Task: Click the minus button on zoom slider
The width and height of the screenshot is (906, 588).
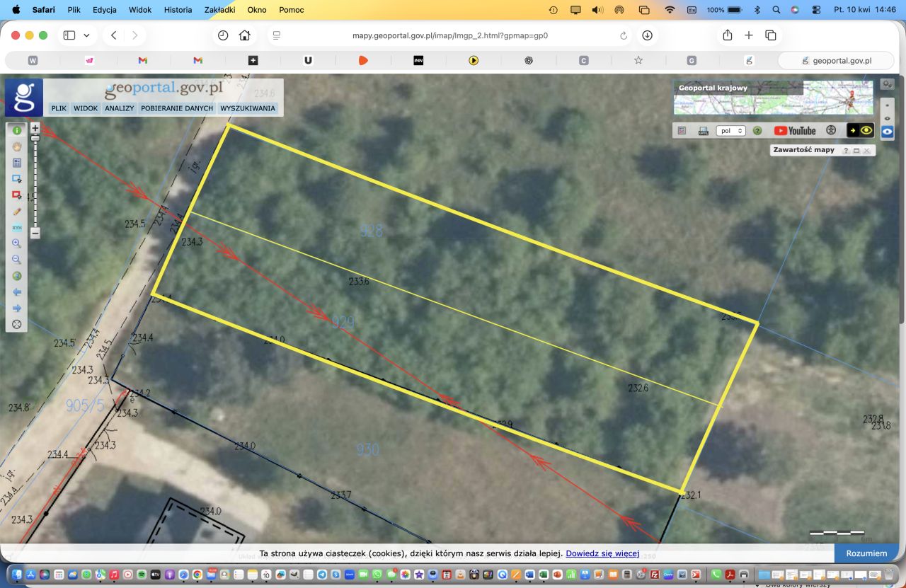Action: (35, 233)
